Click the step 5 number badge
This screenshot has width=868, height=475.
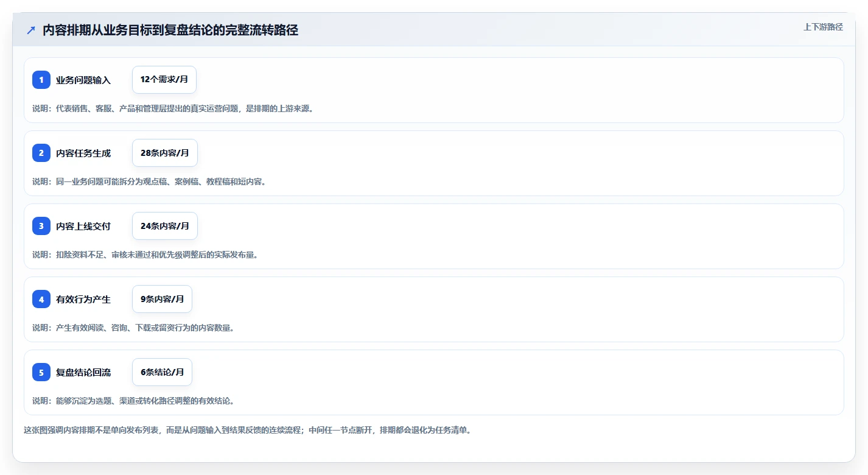[x=41, y=372]
